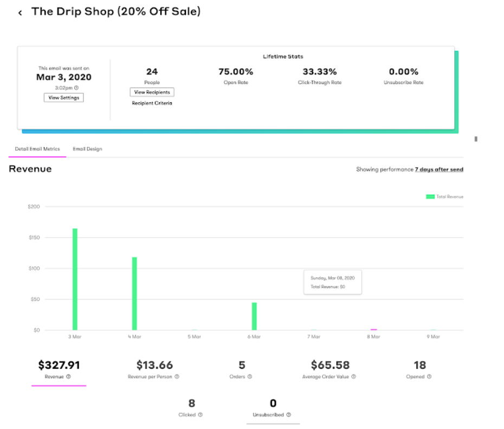Open the send time info icon
504x429 pixels.
point(76,87)
